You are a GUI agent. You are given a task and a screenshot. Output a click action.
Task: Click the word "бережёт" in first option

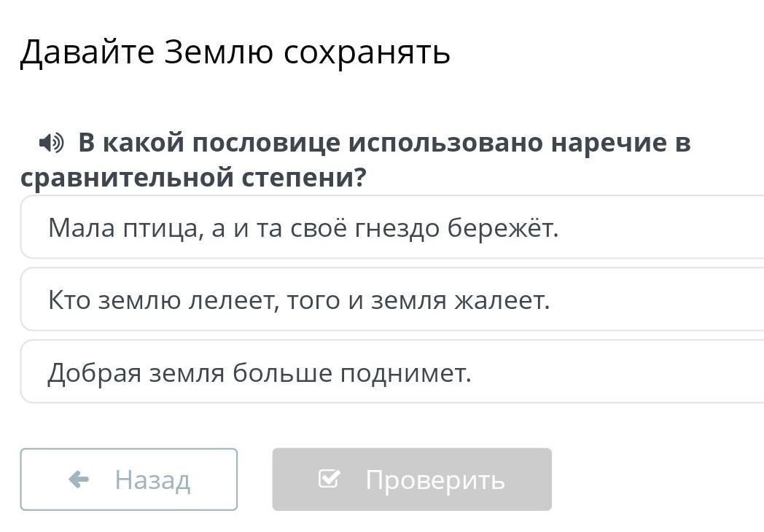(503, 228)
